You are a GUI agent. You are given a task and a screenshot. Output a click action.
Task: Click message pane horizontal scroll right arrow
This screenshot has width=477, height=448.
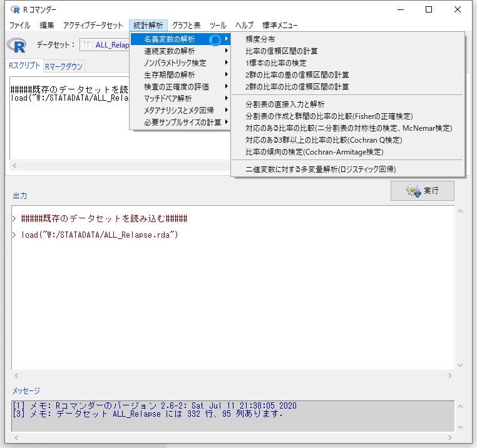[x=449, y=437]
